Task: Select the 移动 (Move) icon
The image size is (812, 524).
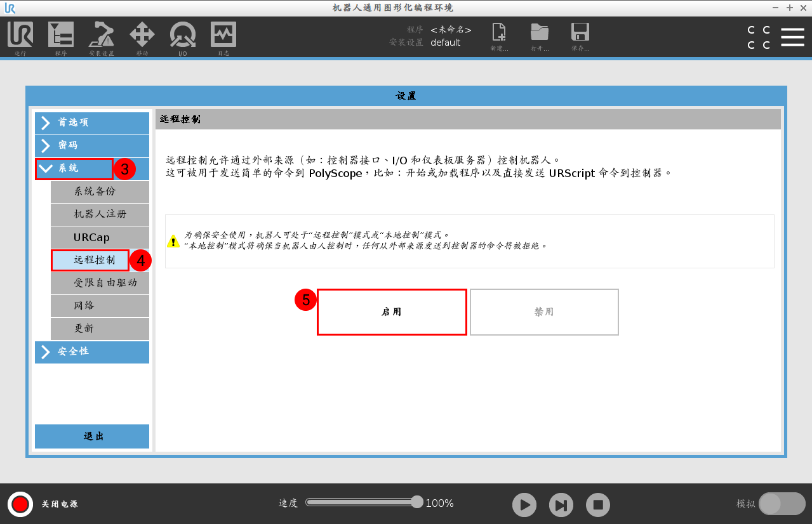Action: [x=142, y=38]
